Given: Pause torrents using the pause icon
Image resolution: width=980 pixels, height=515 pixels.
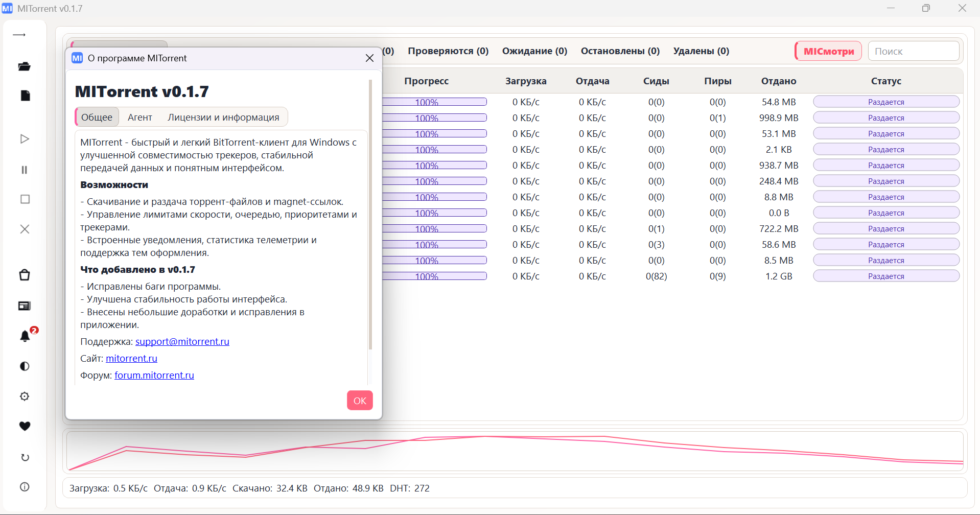Looking at the screenshot, I should coord(25,170).
